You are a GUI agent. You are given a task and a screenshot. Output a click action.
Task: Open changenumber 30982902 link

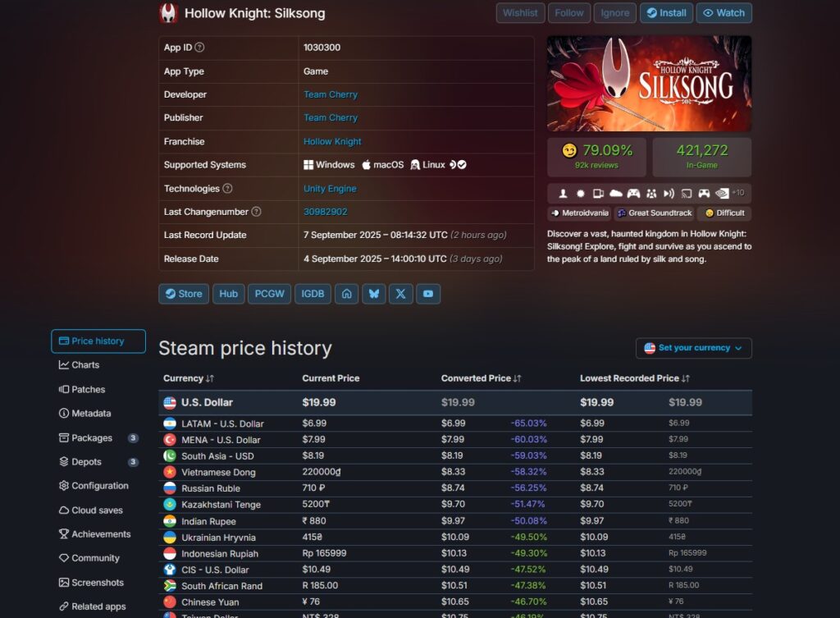pyautogui.click(x=325, y=212)
